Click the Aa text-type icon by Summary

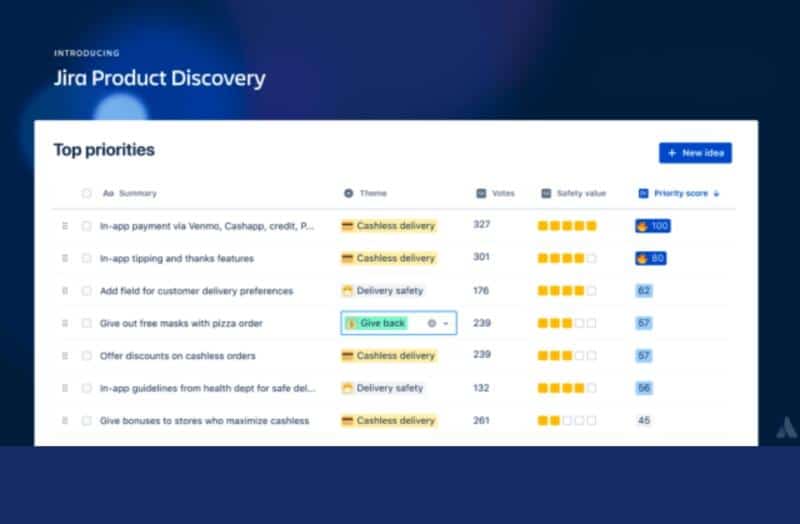pyautogui.click(x=108, y=193)
